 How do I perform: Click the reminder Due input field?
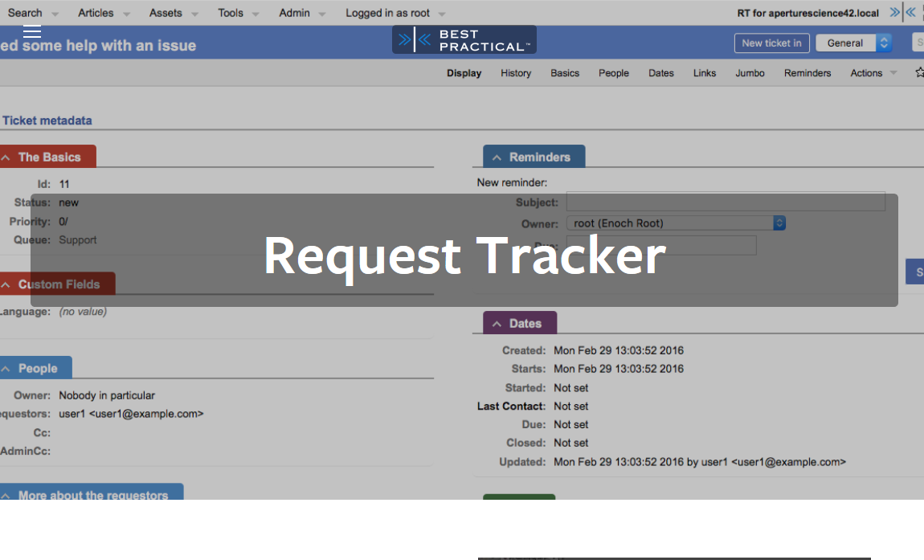(x=661, y=245)
